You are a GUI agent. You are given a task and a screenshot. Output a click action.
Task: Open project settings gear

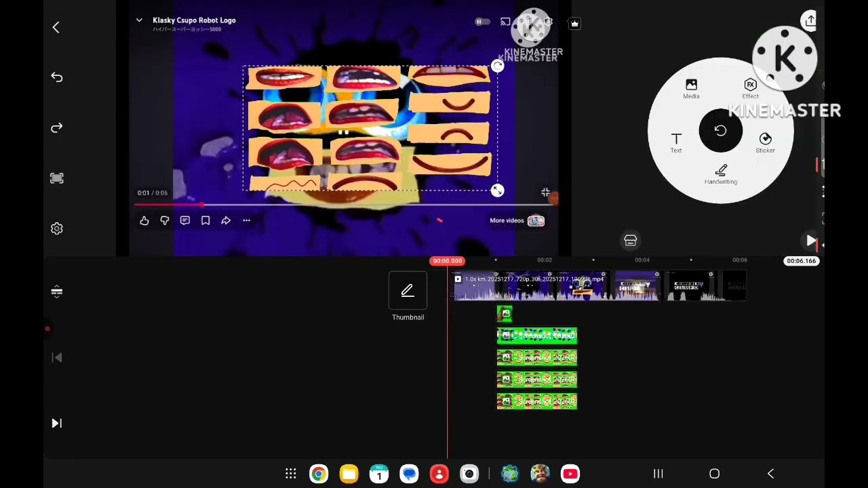click(x=57, y=229)
